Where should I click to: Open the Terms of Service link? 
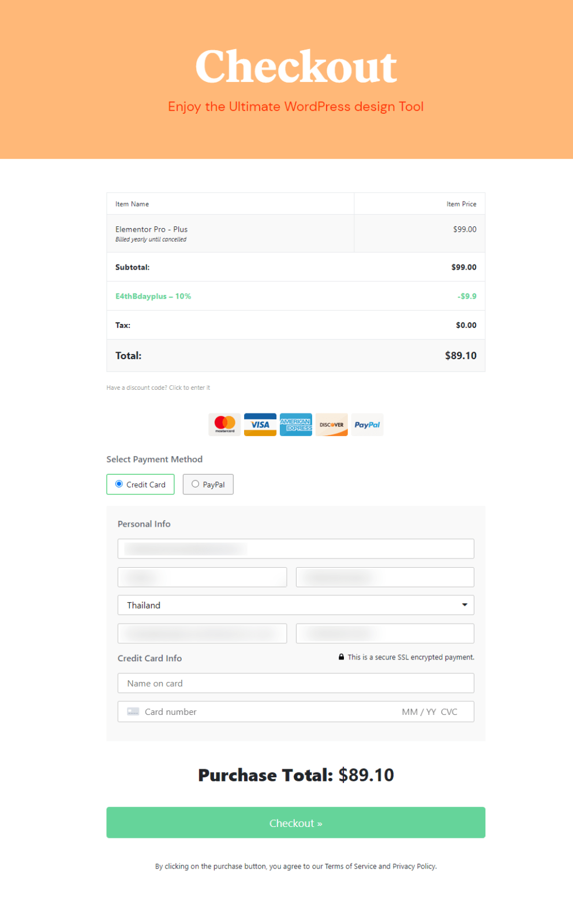[350, 866]
